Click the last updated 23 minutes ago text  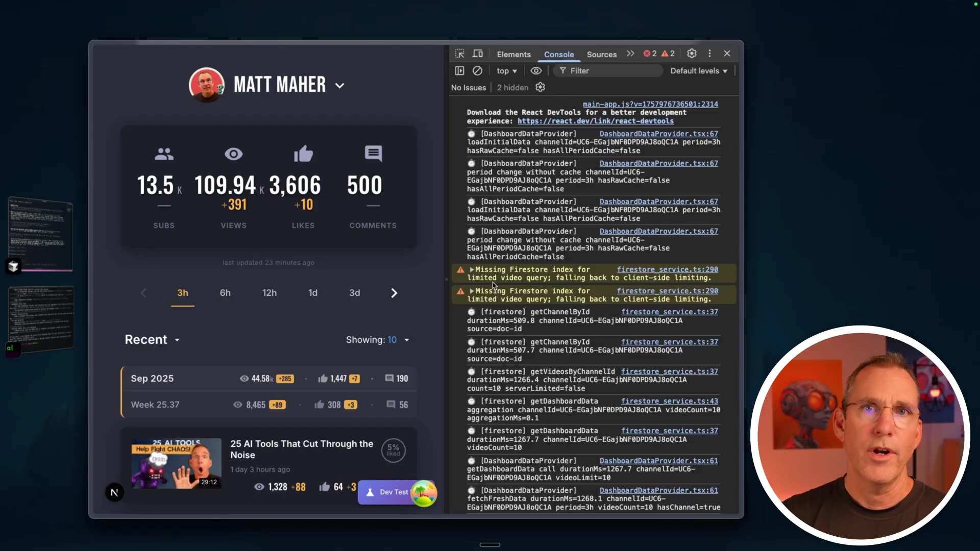268,263
